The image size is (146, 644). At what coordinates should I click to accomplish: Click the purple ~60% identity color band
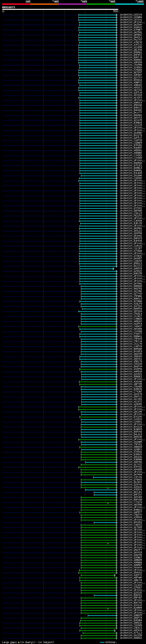(73, 4)
